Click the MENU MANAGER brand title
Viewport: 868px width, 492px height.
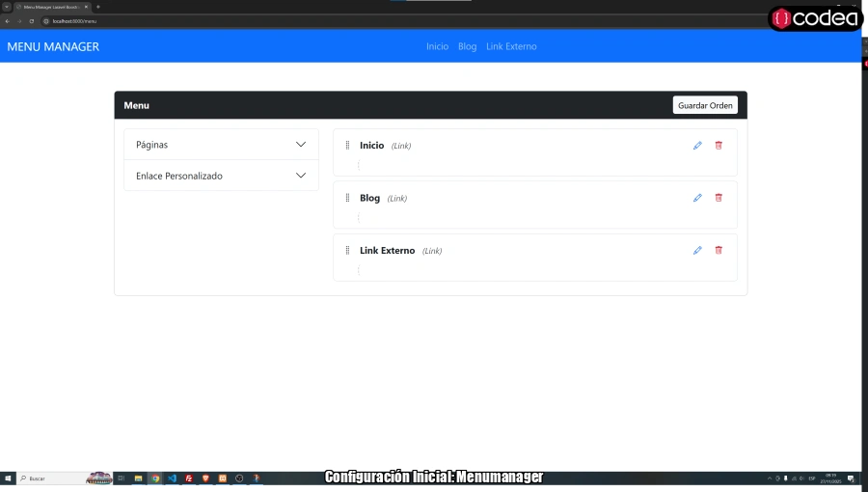point(53,47)
